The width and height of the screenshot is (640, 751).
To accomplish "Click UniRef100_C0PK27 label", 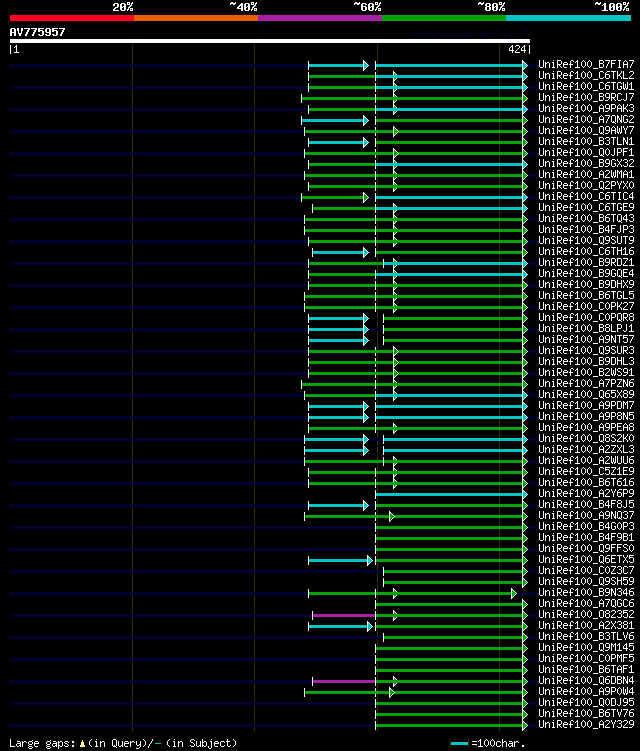I will tap(586, 307).
